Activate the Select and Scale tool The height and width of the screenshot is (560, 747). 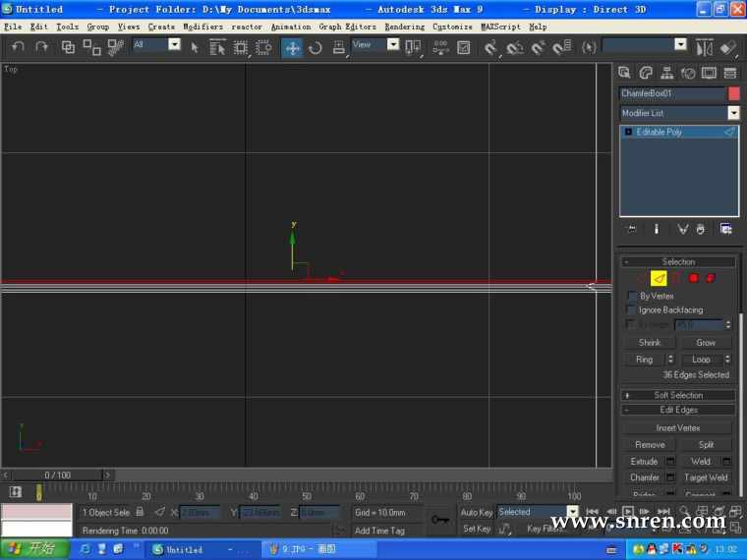point(339,47)
